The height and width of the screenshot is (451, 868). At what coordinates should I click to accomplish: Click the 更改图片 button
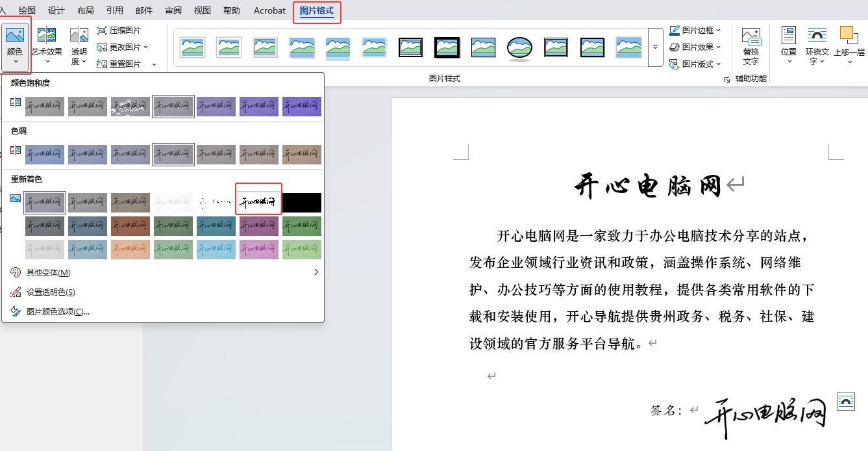[125, 47]
